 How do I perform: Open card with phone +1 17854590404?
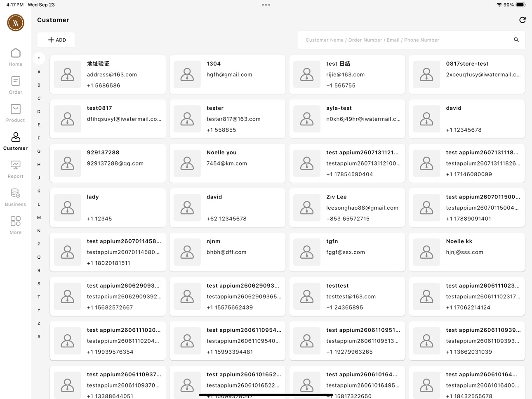(x=347, y=163)
